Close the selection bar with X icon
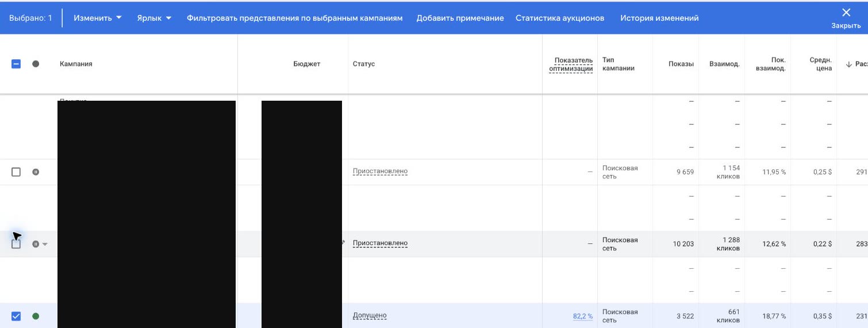 (846, 18)
